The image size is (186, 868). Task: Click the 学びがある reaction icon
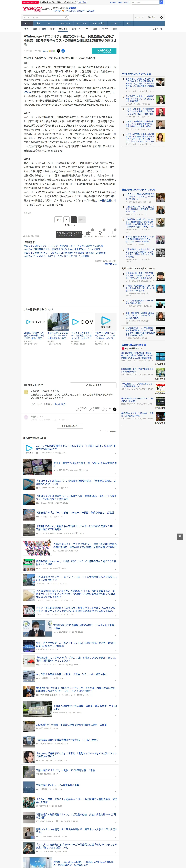pyautogui.click(x=89, y=233)
